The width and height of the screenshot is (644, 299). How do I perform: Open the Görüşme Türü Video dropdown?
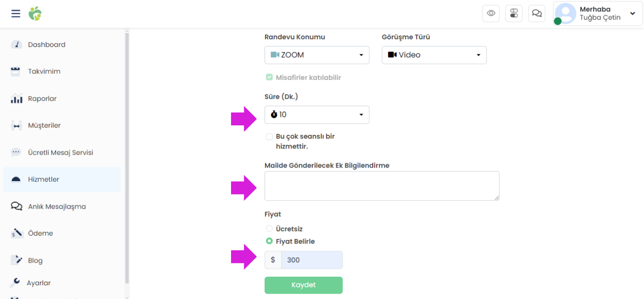coord(434,55)
